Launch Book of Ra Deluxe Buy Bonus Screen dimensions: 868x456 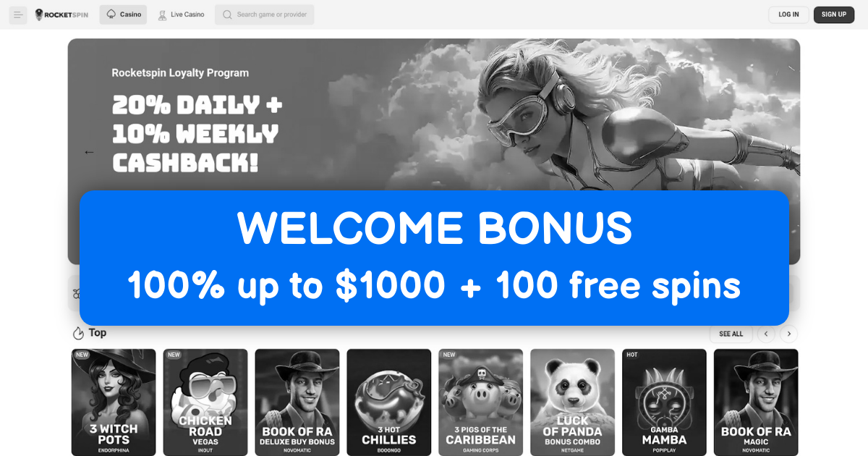[x=297, y=402]
